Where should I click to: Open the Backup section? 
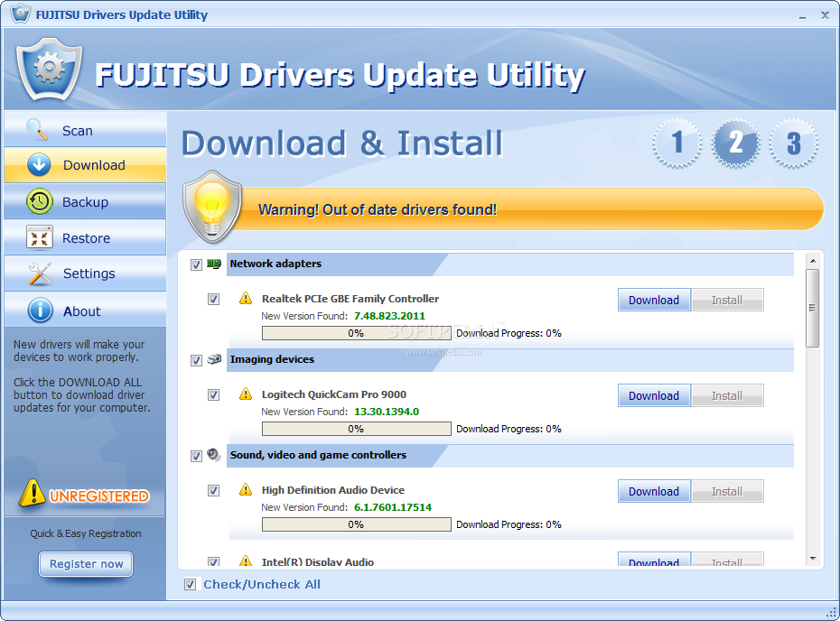[x=85, y=201]
